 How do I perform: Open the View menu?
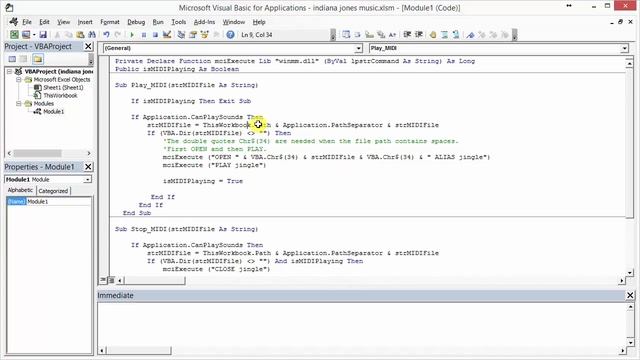63,22
